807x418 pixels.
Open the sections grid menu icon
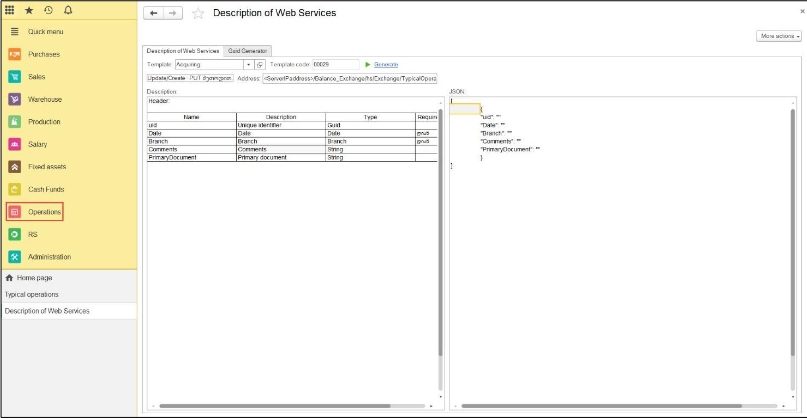(x=10, y=9)
